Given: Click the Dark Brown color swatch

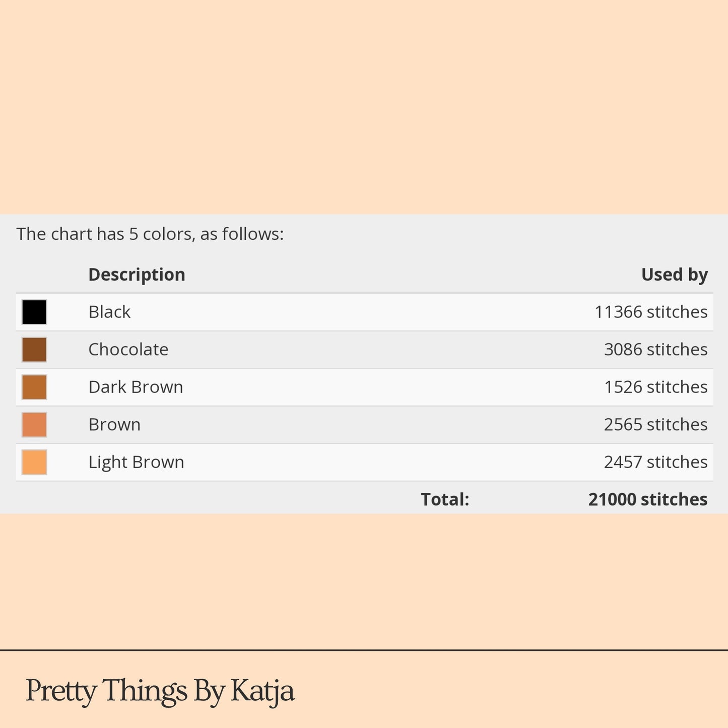Looking at the screenshot, I should (34, 387).
